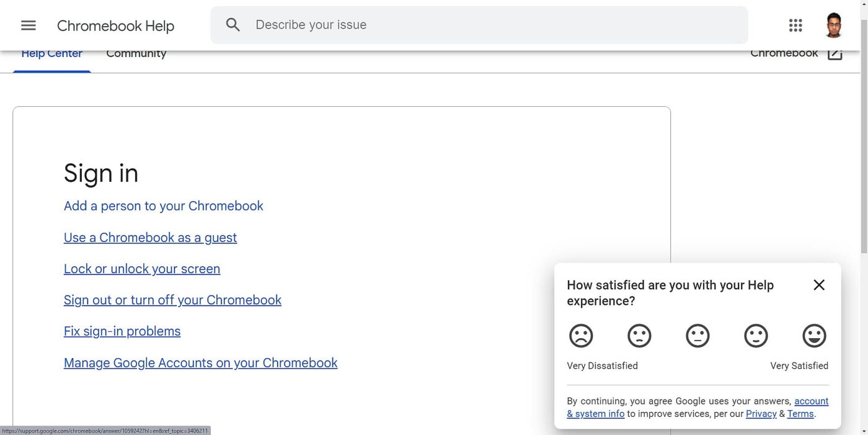Select the neutral face rating
The height and width of the screenshot is (435, 868).
coord(697,336)
